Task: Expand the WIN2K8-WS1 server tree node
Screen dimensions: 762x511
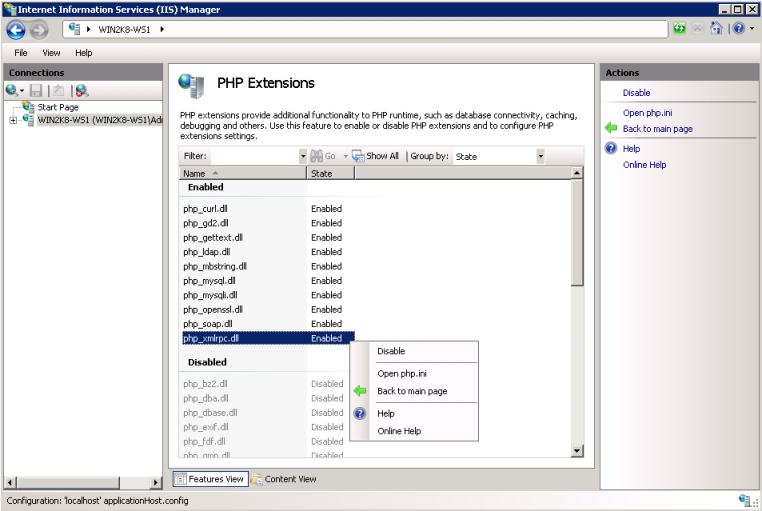Action: click(13, 120)
